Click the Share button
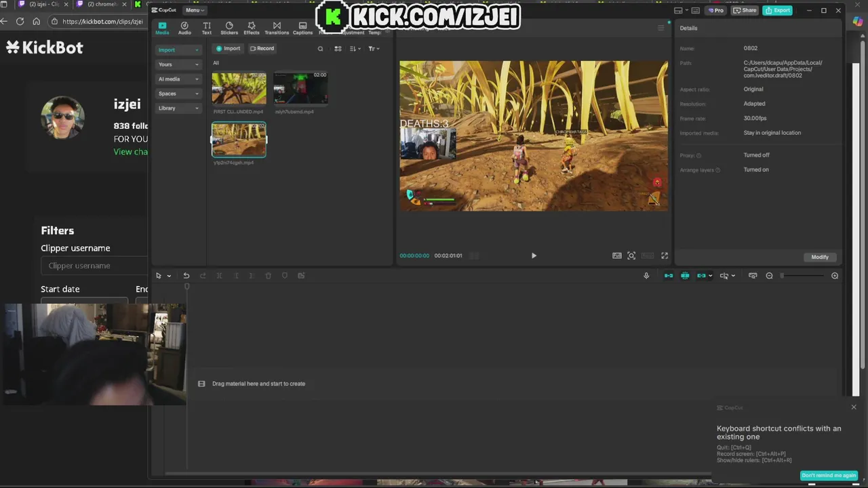868x488 pixels. pyautogui.click(x=745, y=10)
